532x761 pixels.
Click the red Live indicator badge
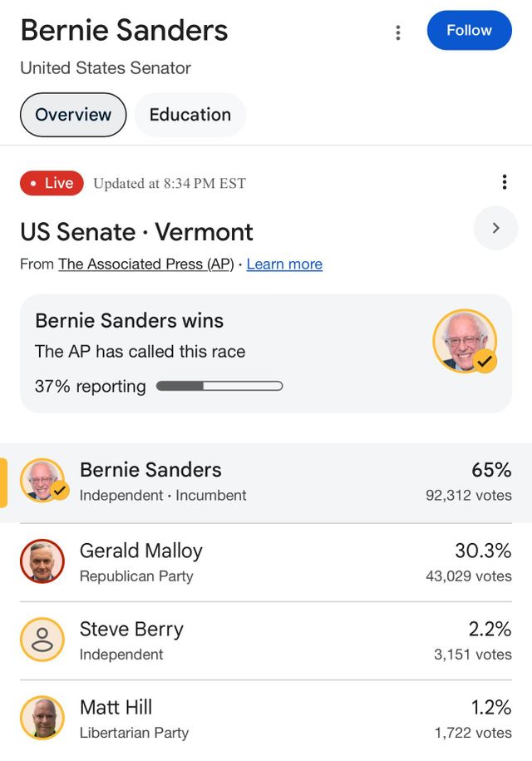click(x=52, y=183)
